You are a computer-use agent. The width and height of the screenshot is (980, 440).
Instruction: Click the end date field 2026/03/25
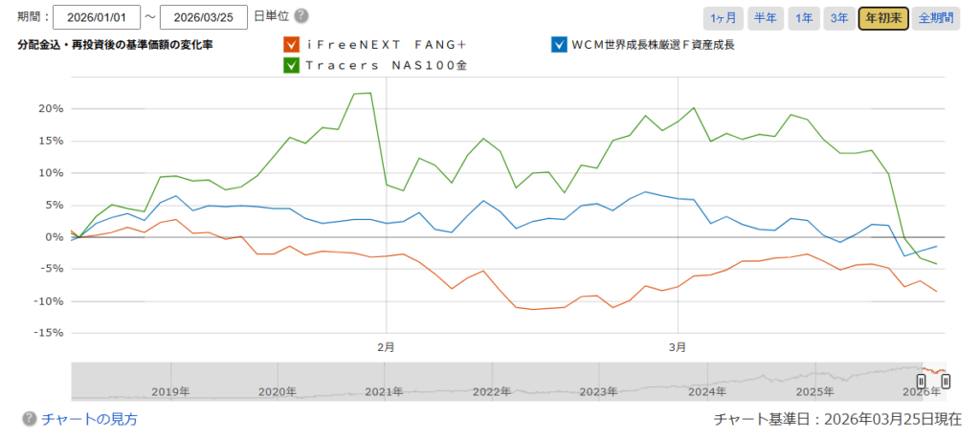(x=204, y=17)
